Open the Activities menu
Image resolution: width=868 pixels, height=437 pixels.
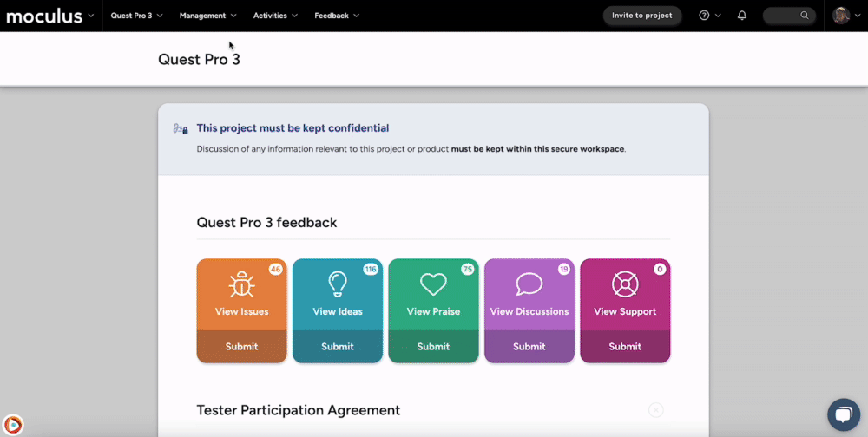pyautogui.click(x=275, y=16)
